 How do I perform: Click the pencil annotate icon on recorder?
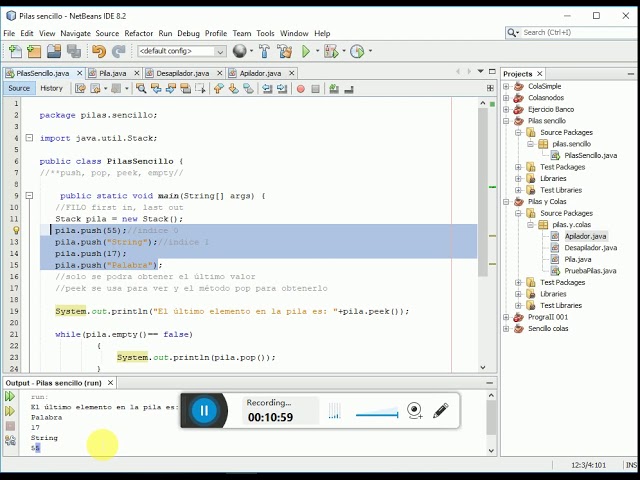point(440,410)
